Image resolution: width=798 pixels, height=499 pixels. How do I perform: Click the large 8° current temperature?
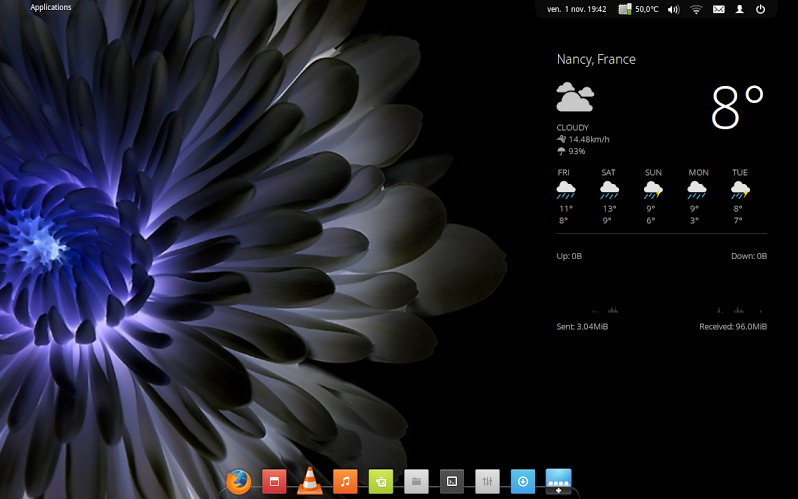click(737, 107)
